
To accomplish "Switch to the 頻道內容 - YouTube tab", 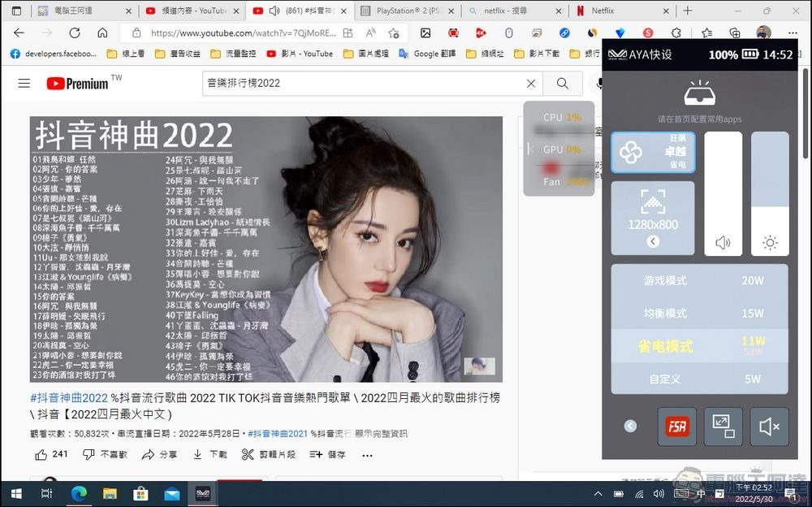I will [192, 11].
